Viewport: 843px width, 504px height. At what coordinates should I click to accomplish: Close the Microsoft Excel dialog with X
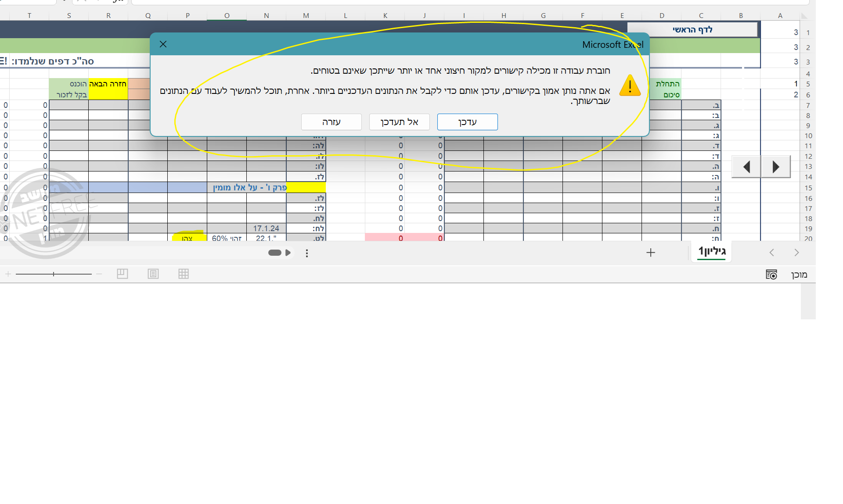coord(163,44)
